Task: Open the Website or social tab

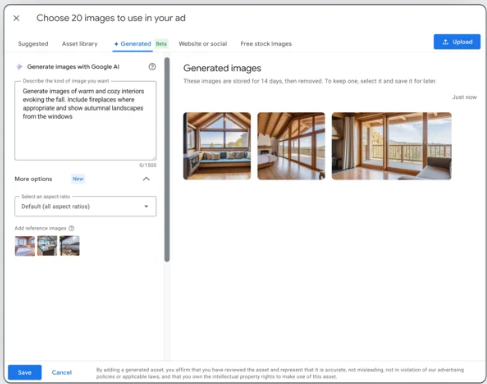Action: pyautogui.click(x=203, y=44)
